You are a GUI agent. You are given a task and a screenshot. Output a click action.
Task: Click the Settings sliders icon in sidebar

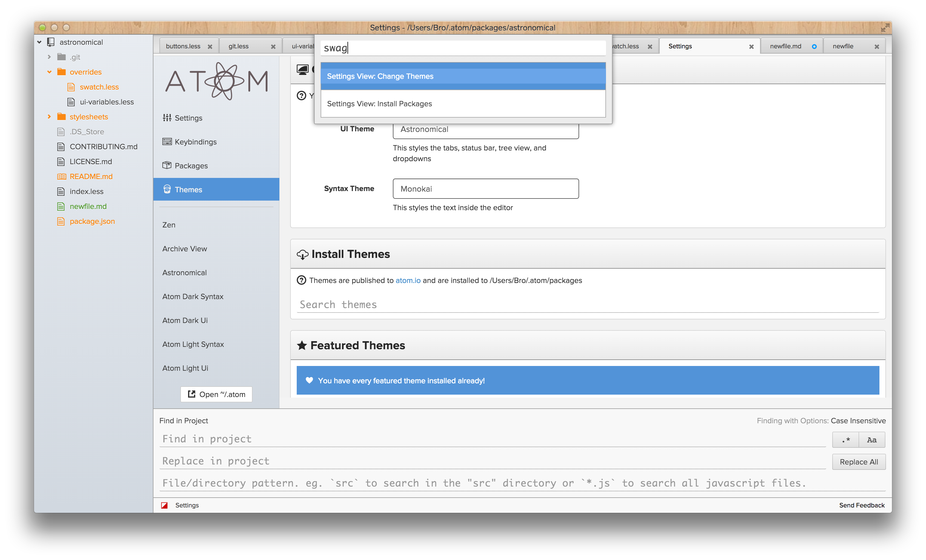167,118
